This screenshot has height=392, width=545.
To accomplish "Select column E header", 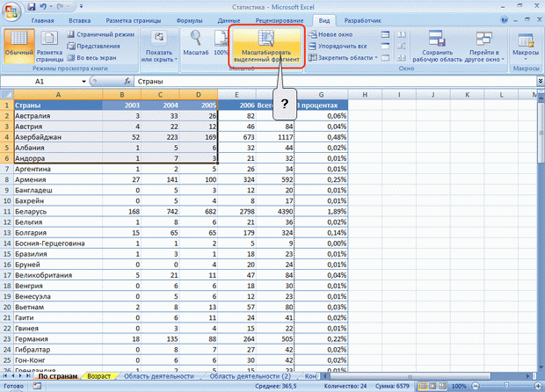I will coord(236,95).
